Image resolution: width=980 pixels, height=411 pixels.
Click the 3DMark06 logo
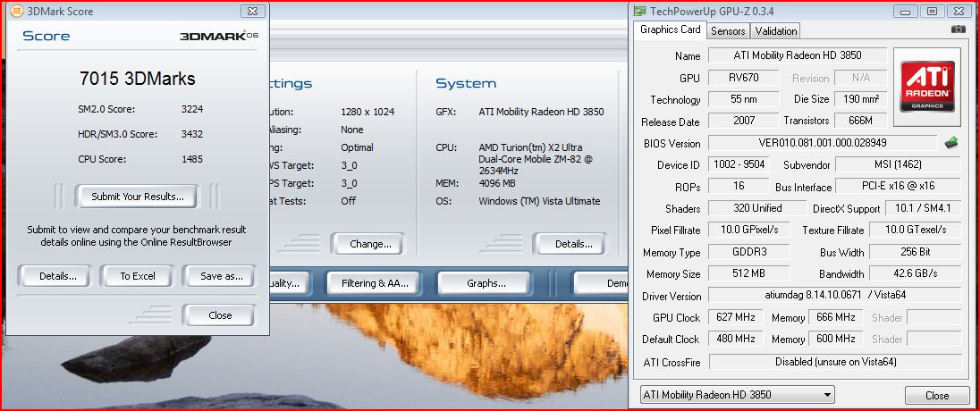(x=219, y=36)
